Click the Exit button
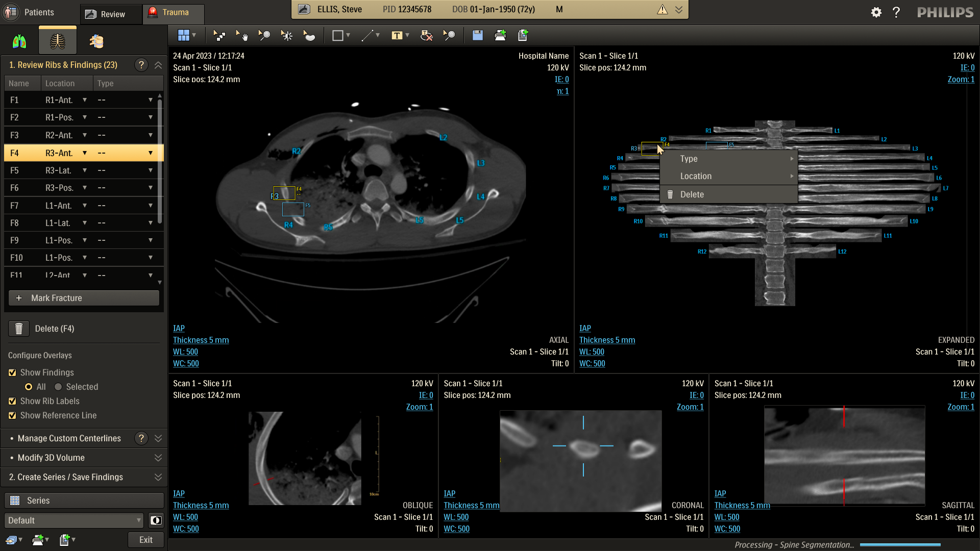Viewport: 980px width, 551px height. (x=145, y=540)
